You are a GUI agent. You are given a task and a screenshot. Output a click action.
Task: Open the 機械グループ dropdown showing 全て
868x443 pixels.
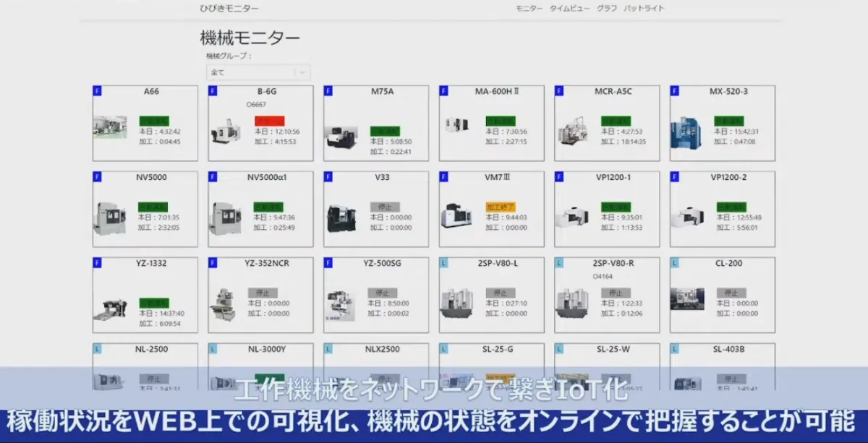(x=257, y=72)
